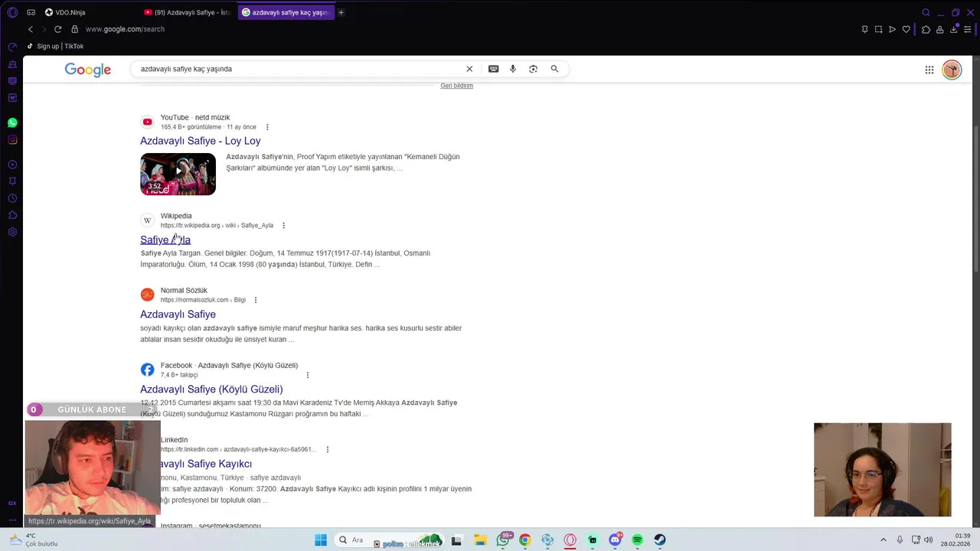Viewport: 980px width, 551px height.
Task: Open the Opera GX menu logo
Action: pyautogui.click(x=12, y=12)
